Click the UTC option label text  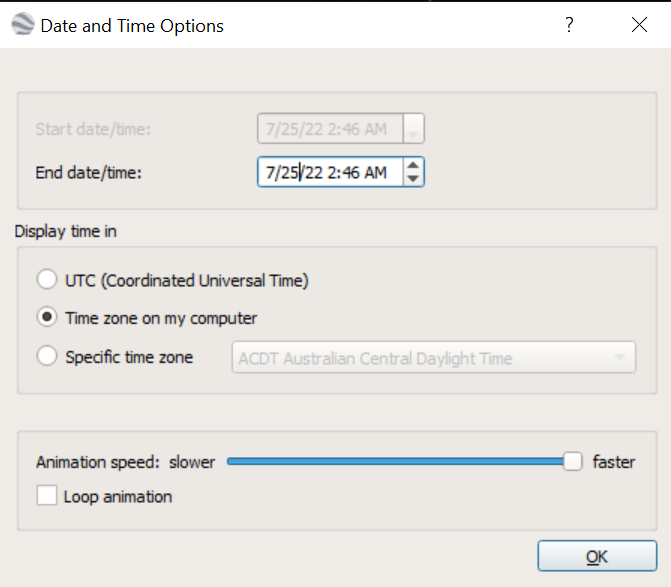tap(187, 281)
